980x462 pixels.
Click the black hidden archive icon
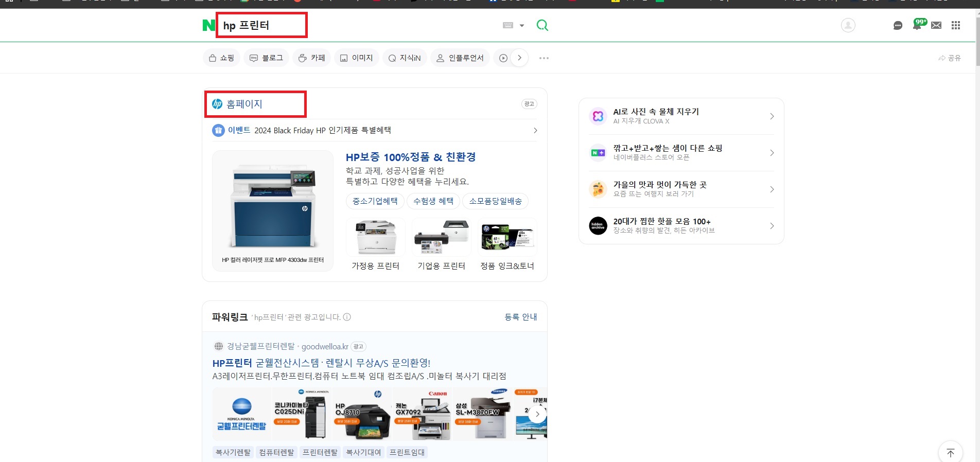598,226
